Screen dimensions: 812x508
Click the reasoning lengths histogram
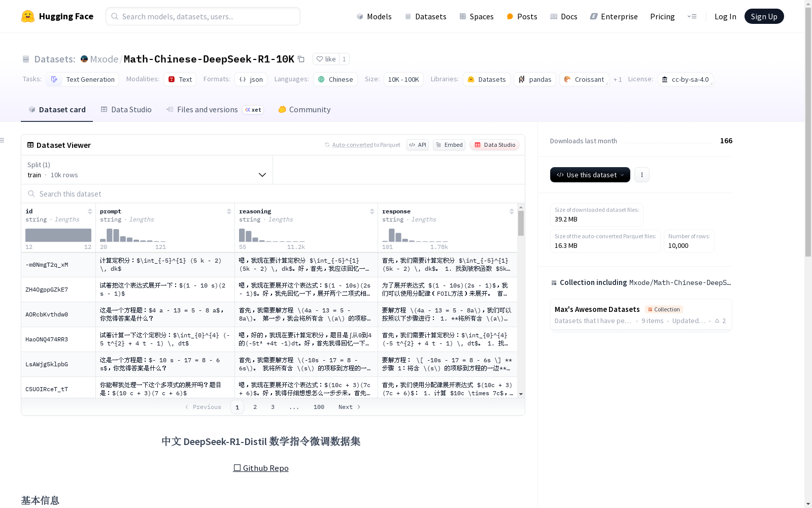tap(272, 235)
